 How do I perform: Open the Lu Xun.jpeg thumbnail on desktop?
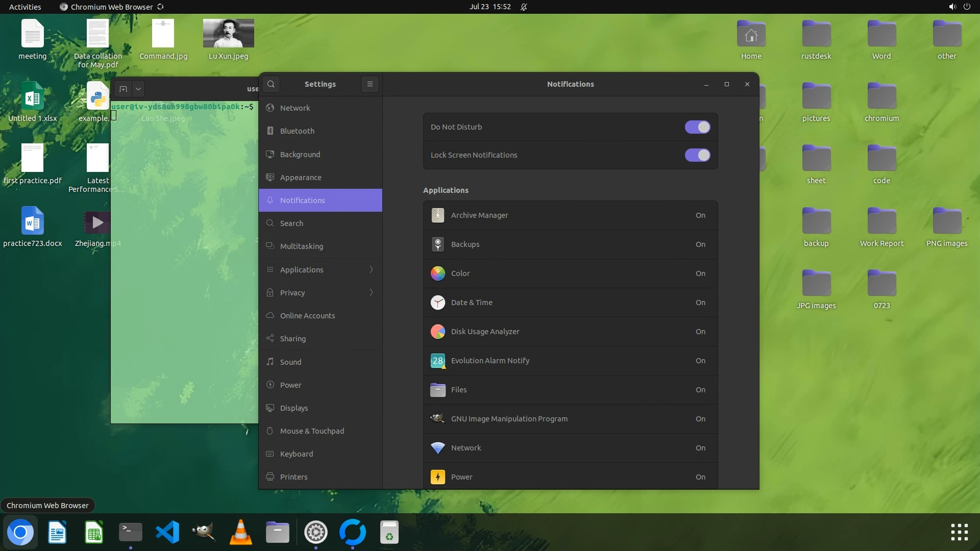228,33
